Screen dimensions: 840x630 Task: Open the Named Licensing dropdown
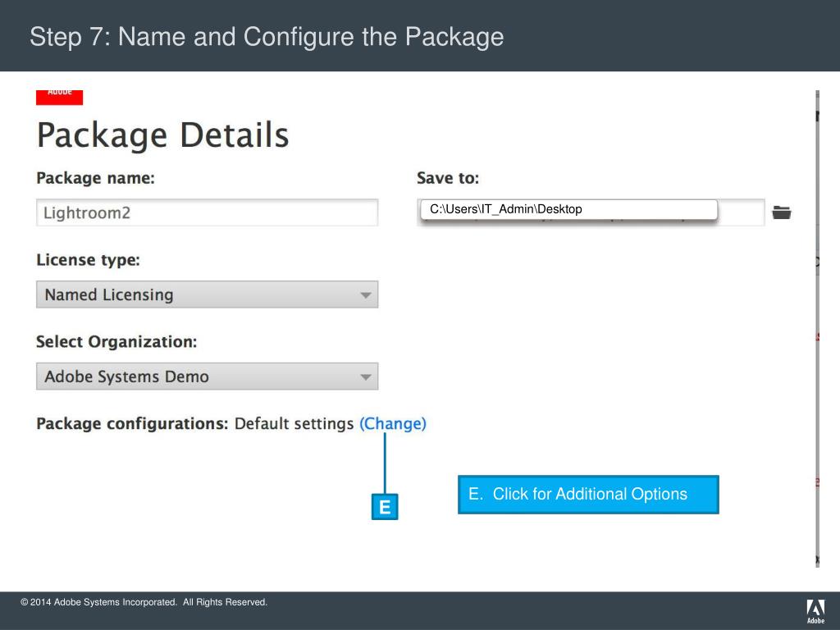[x=207, y=294]
